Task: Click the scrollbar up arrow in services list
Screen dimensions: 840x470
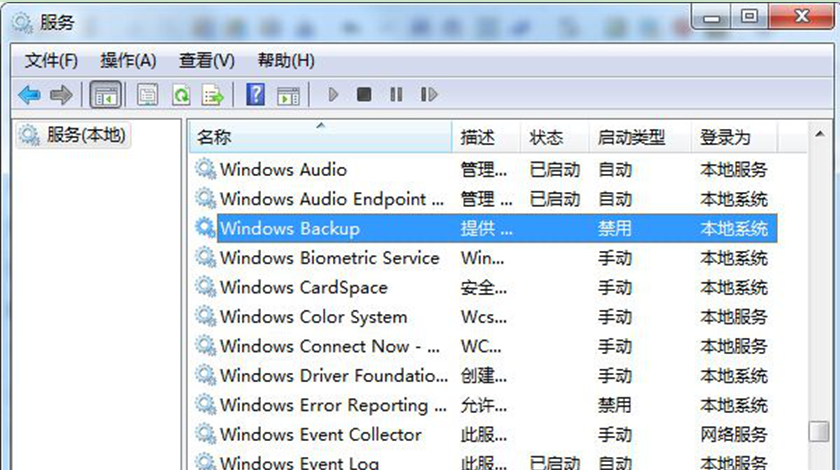Action: [x=821, y=137]
